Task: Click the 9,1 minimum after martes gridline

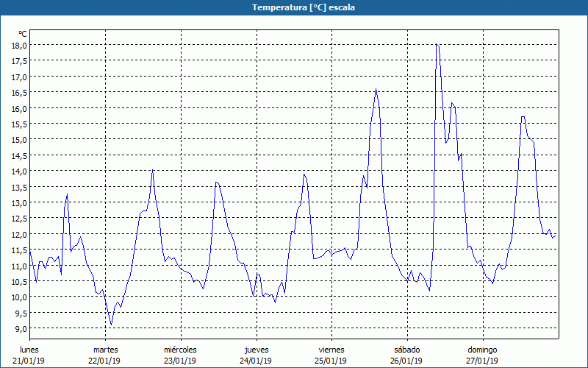Action: (112, 325)
